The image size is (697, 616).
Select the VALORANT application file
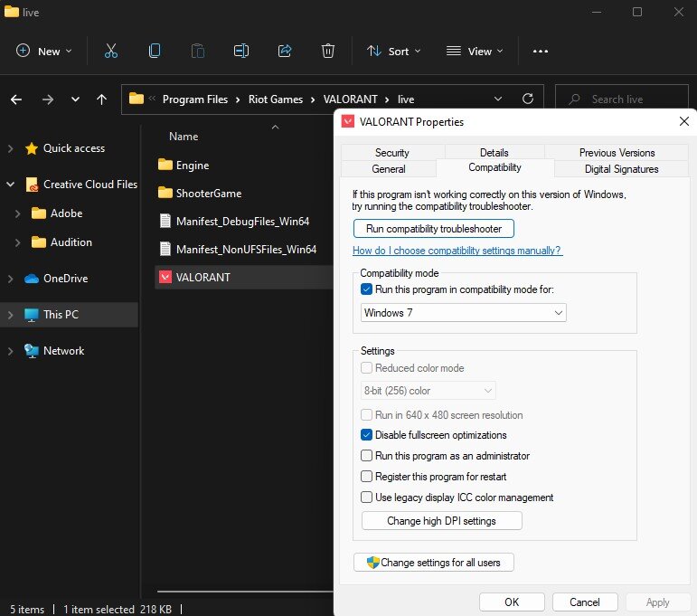(x=203, y=278)
